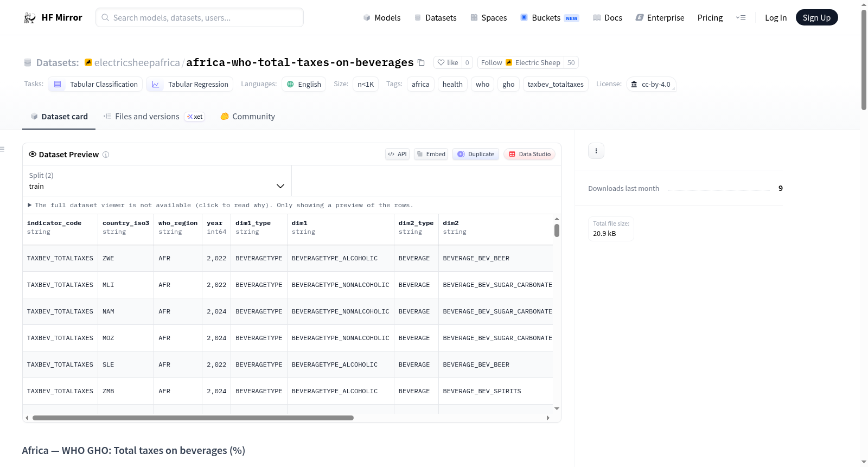
Task: Click the Datasets breadcrumb icon
Action: (x=28, y=63)
